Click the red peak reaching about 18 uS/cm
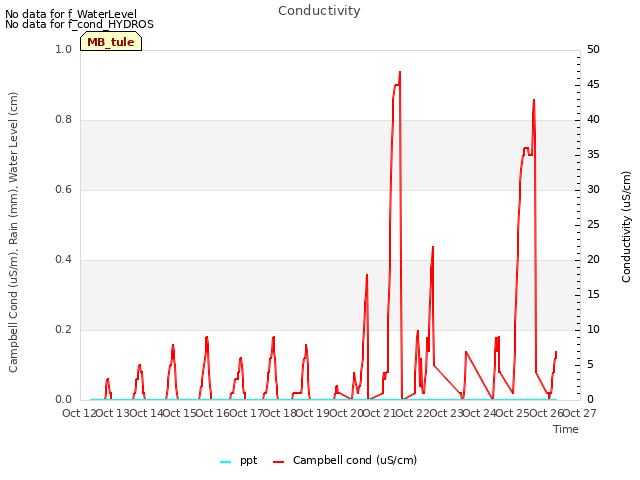 point(367,276)
